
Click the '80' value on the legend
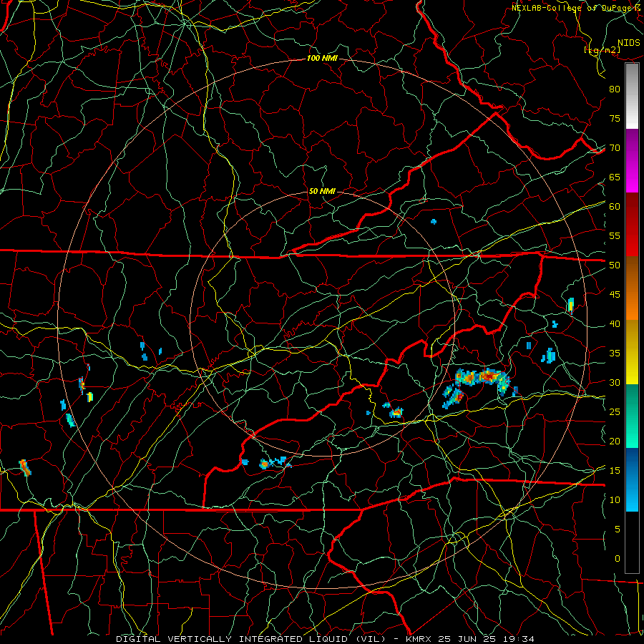click(x=615, y=89)
